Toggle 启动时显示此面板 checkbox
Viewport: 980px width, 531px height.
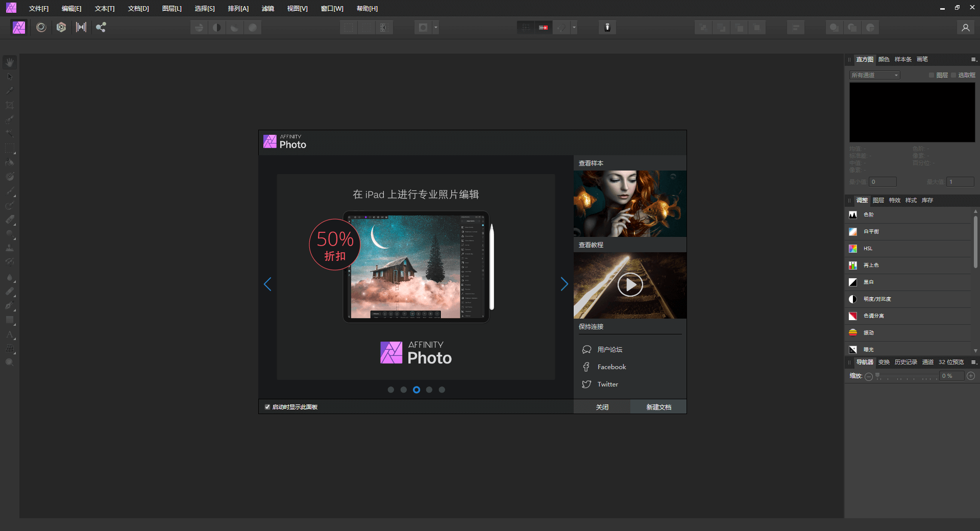click(267, 407)
